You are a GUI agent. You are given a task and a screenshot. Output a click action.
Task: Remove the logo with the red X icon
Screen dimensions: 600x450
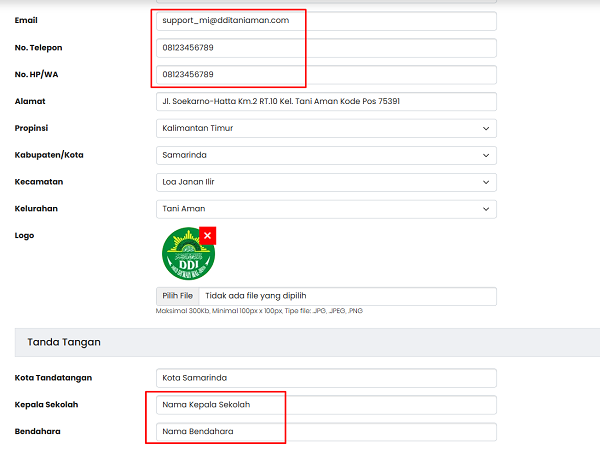click(207, 235)
